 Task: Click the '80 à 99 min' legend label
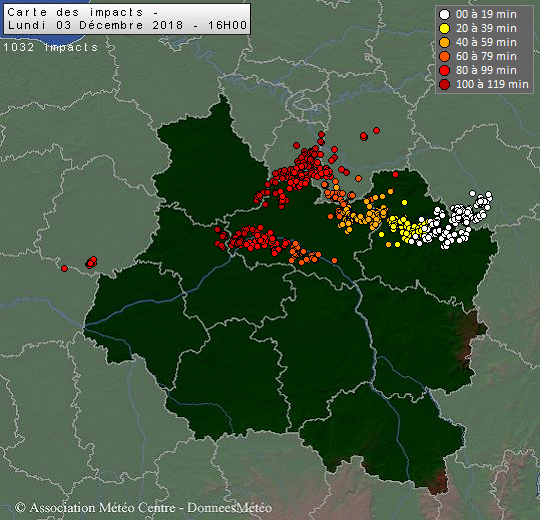point(486,71)
